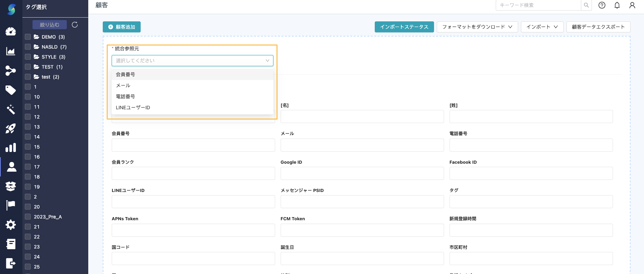The width and height of the screenshot is (644, 274).
Task: Choose 会員番号 from the dropdown list
Action: coord(125,74)
